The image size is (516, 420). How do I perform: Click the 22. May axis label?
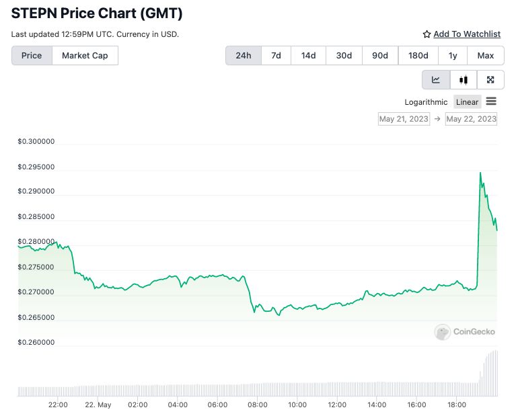tap(98, 405)
